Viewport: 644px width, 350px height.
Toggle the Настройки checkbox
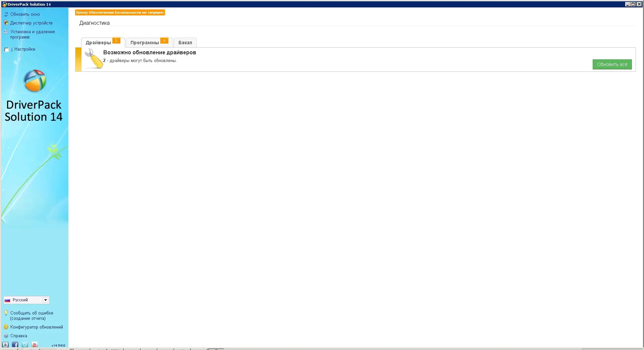click(6, 50)
